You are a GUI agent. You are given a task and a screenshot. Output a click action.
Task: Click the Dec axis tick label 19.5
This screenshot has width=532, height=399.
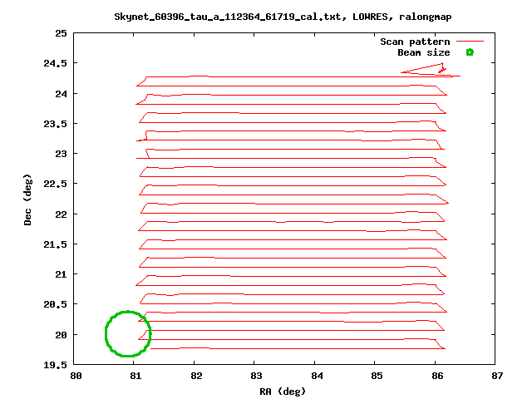pos(55,365)
